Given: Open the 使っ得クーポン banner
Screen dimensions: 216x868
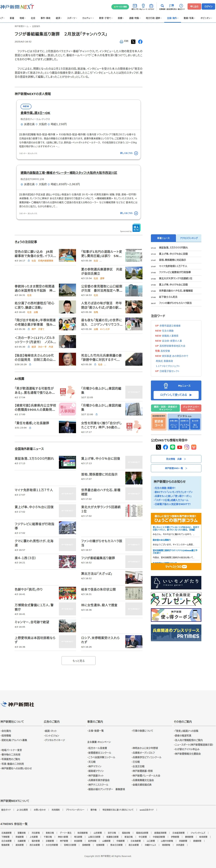Looking at the screenshot, I should click(176, 615).
